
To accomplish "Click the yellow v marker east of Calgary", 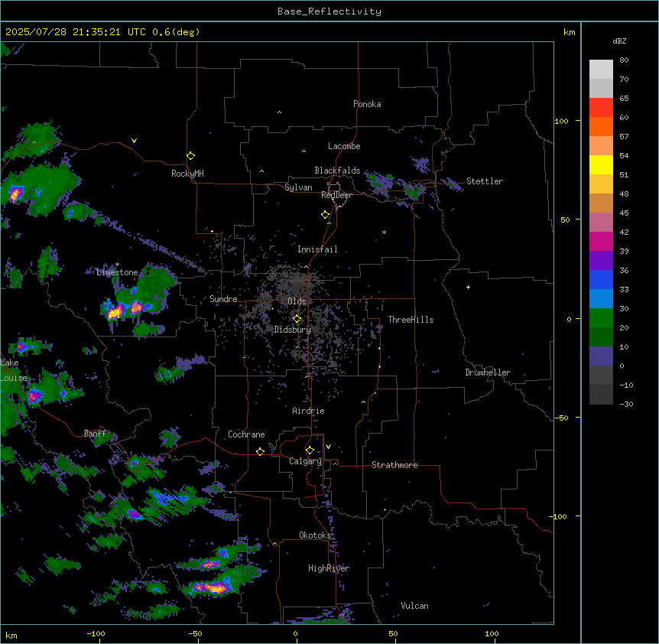I will pos(328,447).
